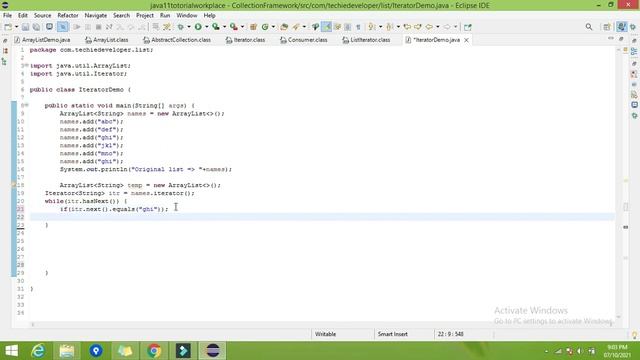640x360 pixels.
Task: Open the Source menu
Action: (42, 16)
